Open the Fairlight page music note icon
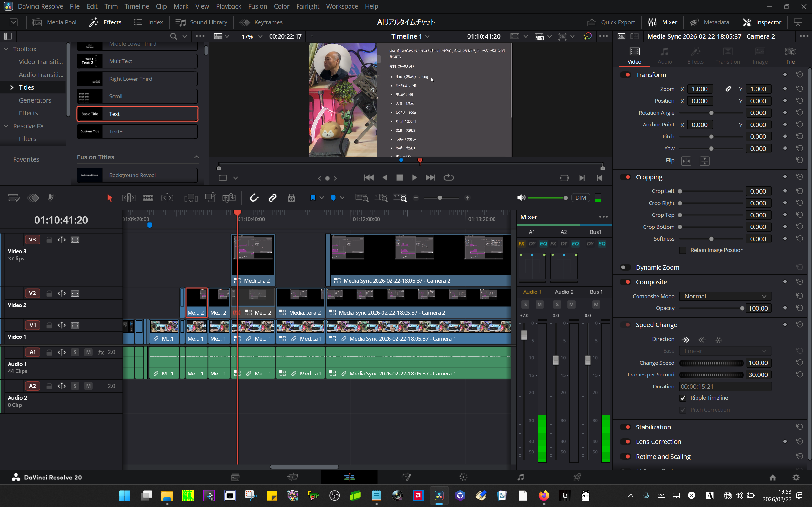The height and width of the screenshot is (507, 812). (521, 477)
